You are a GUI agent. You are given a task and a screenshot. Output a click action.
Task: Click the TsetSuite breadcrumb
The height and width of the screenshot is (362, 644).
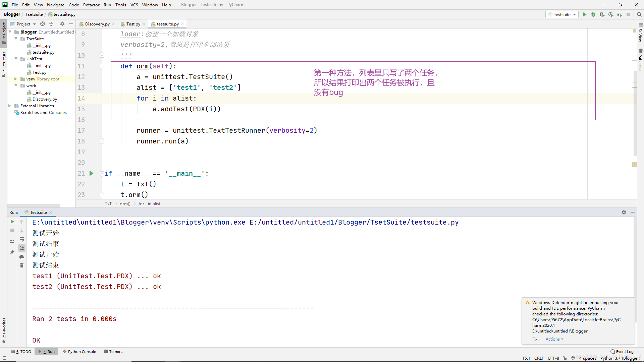pyautogui.click(x=34, y=14)
